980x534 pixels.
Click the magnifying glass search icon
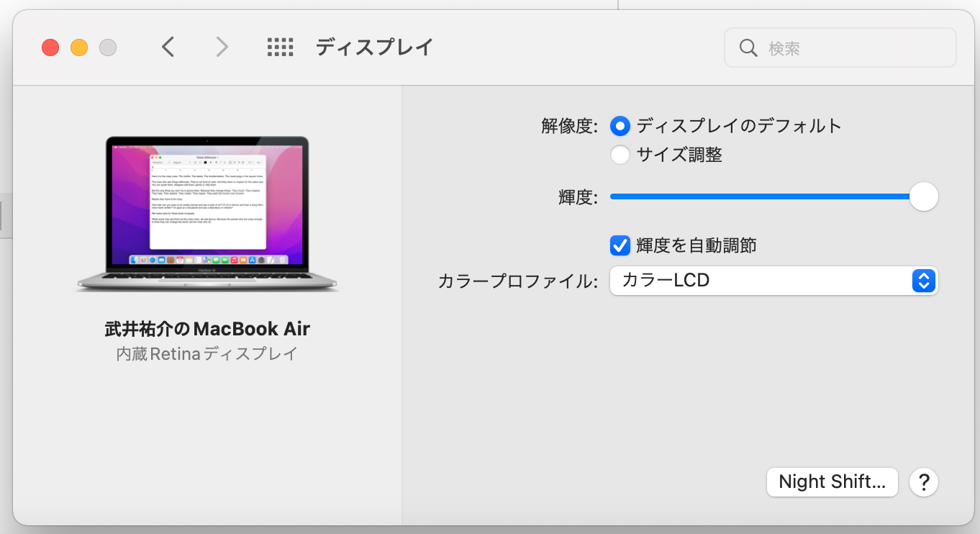[x=748, y=48]
